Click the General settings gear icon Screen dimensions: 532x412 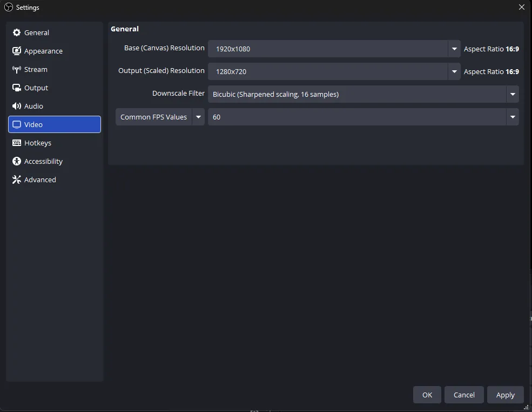(17, 32)
